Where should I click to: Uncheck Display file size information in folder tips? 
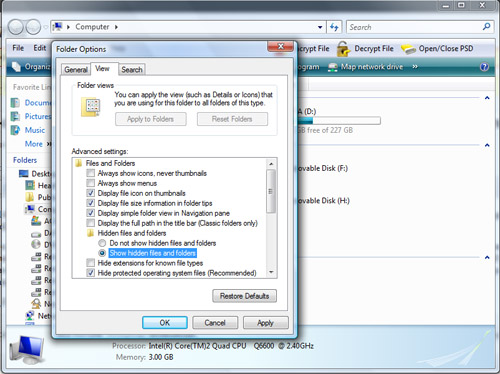(x=90, y=203)
